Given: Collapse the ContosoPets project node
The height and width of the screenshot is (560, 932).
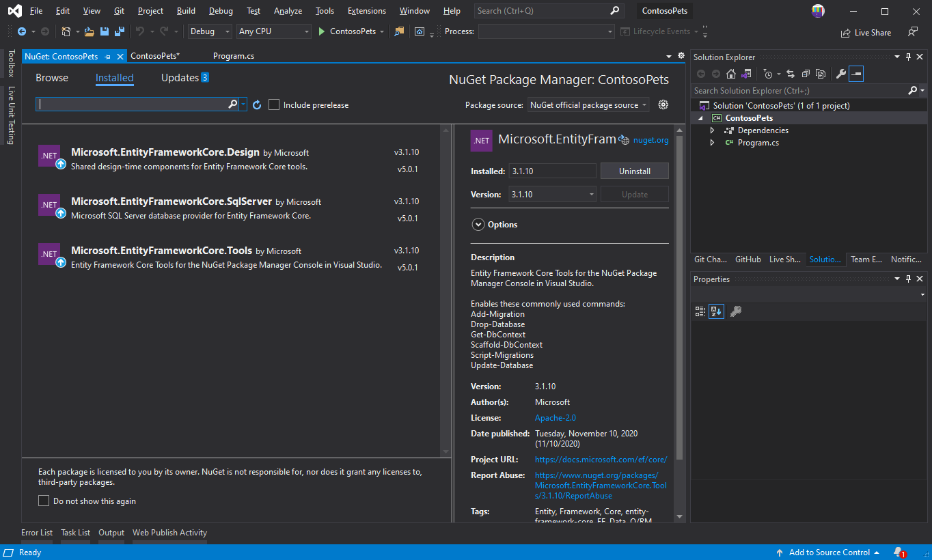Looking at the screenshot, I should 700,118.
